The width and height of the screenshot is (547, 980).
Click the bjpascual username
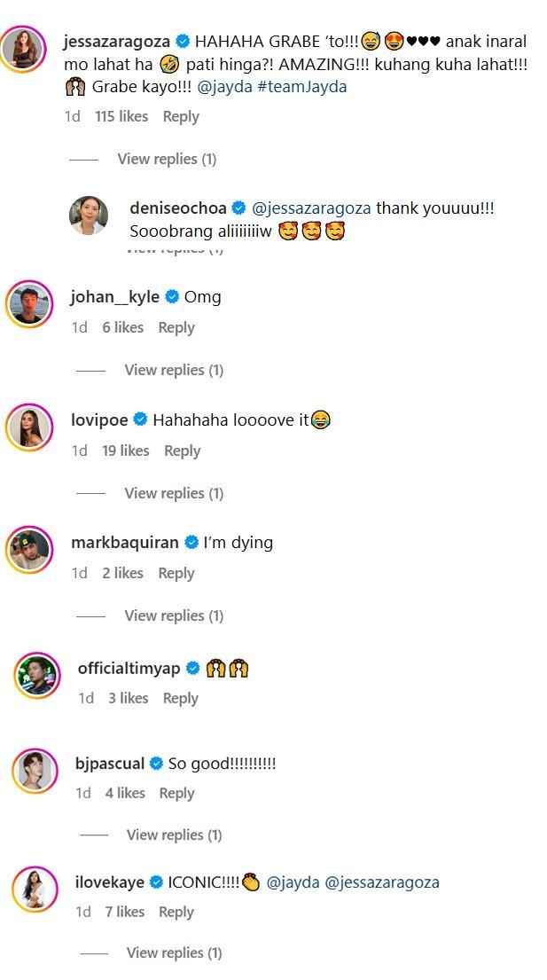pos(110,764)
